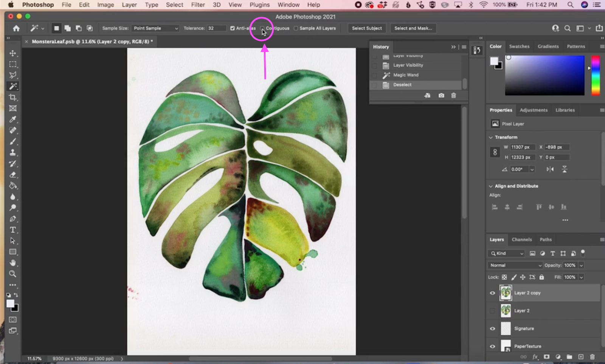
Task: Select the Lasso tool
Action: [x=13, y=75]
